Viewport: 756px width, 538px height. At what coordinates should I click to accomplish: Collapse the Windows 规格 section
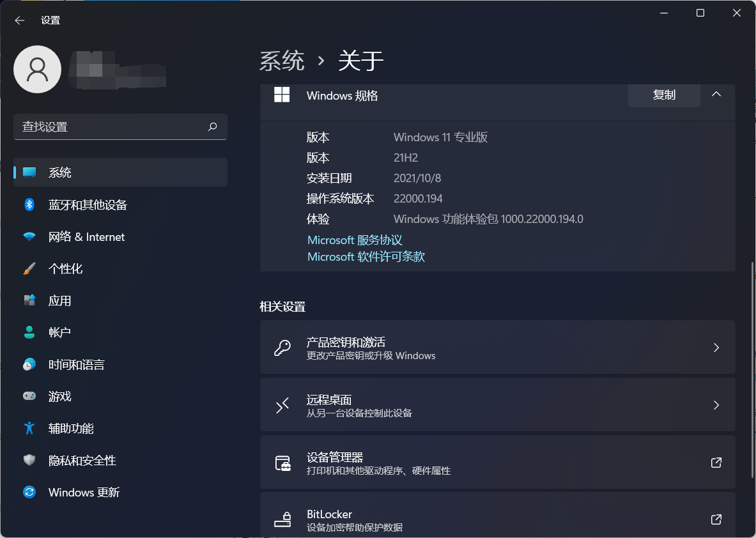pyautogui.click(x=716, y=95)
